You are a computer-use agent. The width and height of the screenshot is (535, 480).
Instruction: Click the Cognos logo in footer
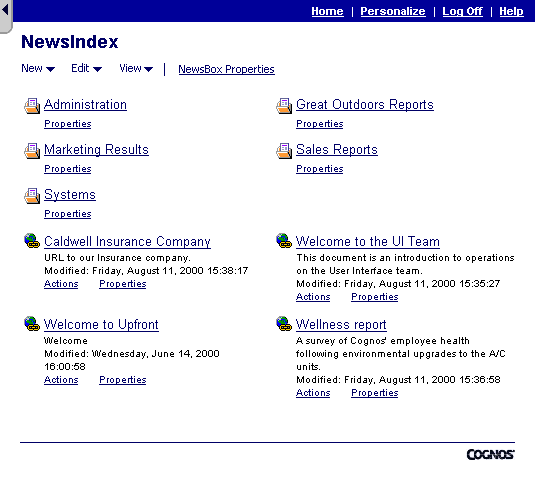490,454
